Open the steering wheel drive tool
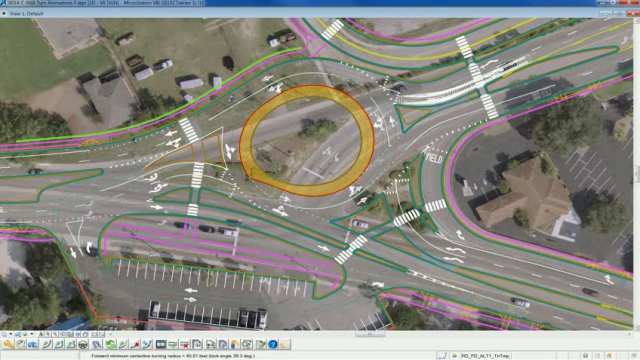 coord(83,344)
